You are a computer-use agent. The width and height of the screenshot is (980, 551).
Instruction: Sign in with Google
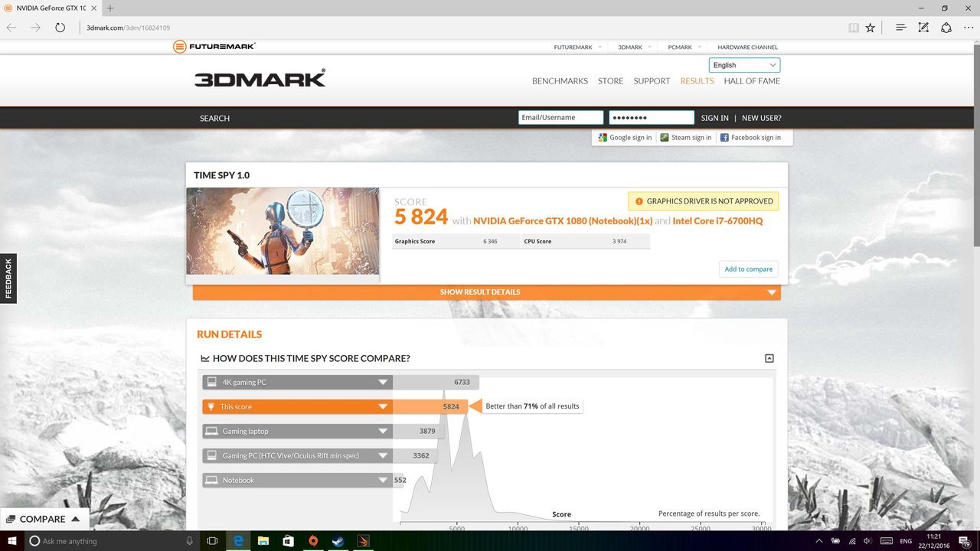pyautogui.click(x=626, y=138)
